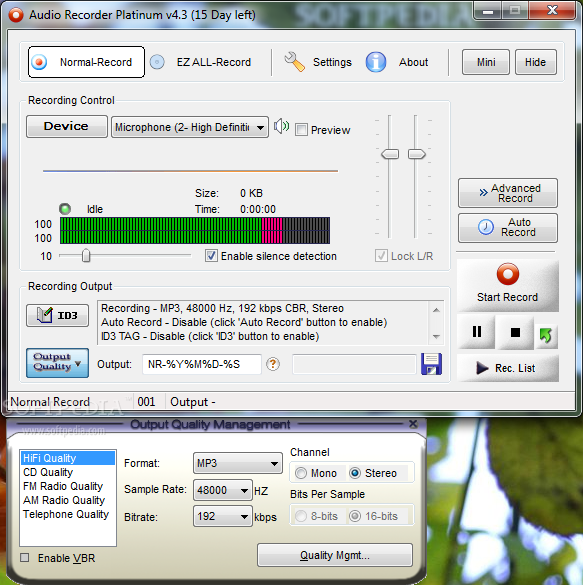Viewport: 583px width, 585px height.
Task: Click the Auto Record clock icon
Action: point(486,227)
